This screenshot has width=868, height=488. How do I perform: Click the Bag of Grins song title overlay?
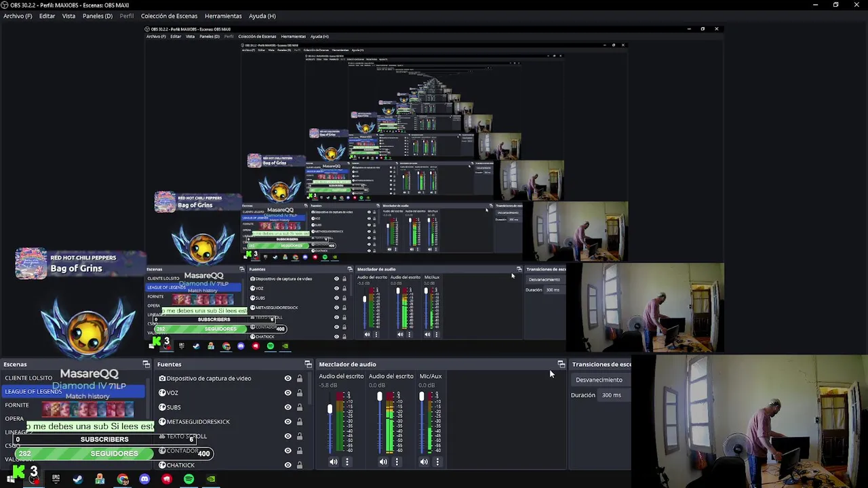[76, 268]
